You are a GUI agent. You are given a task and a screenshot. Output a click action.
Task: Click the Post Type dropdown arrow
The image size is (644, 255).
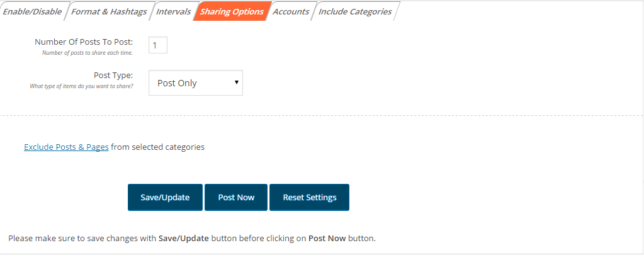[236, 82]
